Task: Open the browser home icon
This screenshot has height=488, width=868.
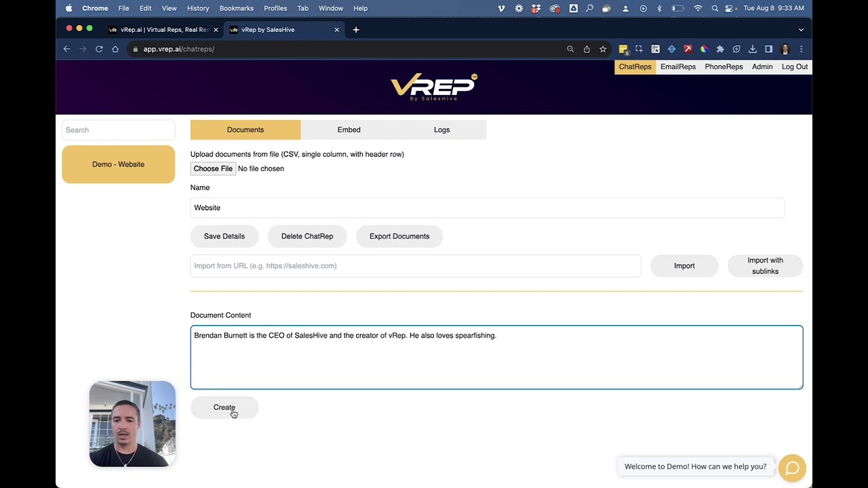Action: (115, 49)
